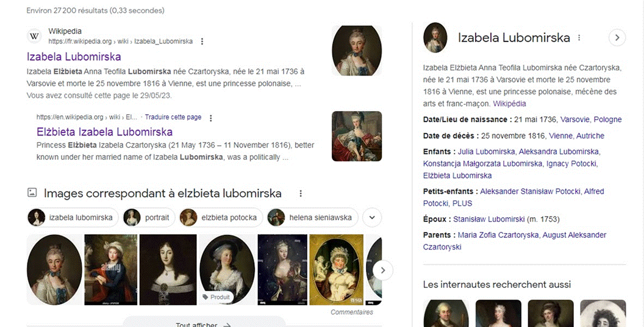Screen dimensions: 644x327
Task: Open the 'Elżbieta Izabela Lubomirska' English Wikipedia result
Action: pyautogui.click(x=104, y=132)
